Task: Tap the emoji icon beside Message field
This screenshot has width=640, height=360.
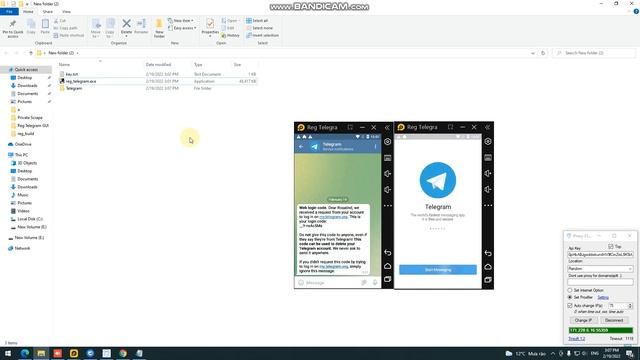Action: (301, 282)
